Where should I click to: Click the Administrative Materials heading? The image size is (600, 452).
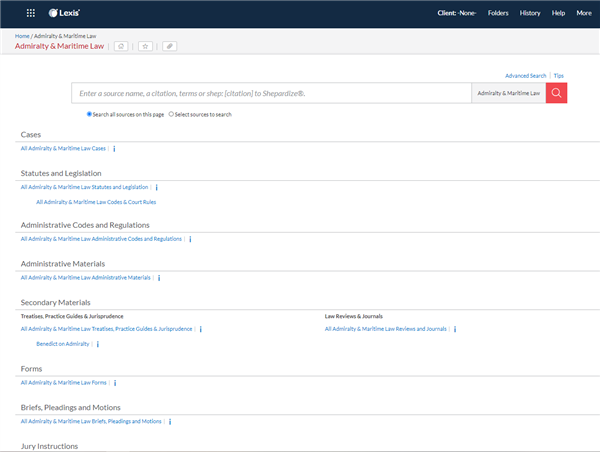[x=63, y=264]
